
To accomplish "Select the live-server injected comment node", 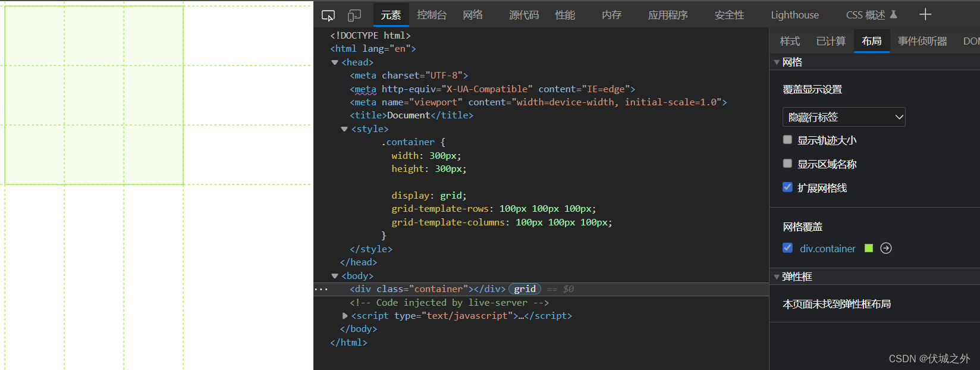I will [x=449, y=303].
